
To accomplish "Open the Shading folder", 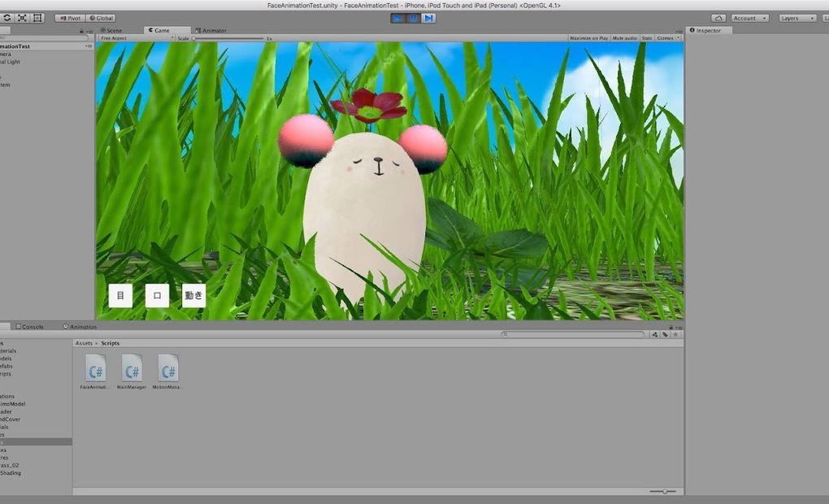I will [11, 473].
